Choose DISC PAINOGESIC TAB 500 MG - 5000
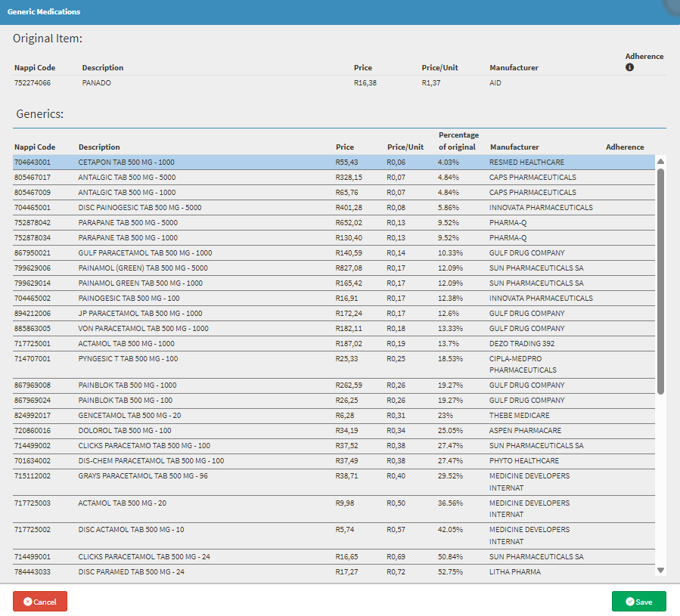Image resolution: width=680 pixels, height=616 pixels. [139, 208]
